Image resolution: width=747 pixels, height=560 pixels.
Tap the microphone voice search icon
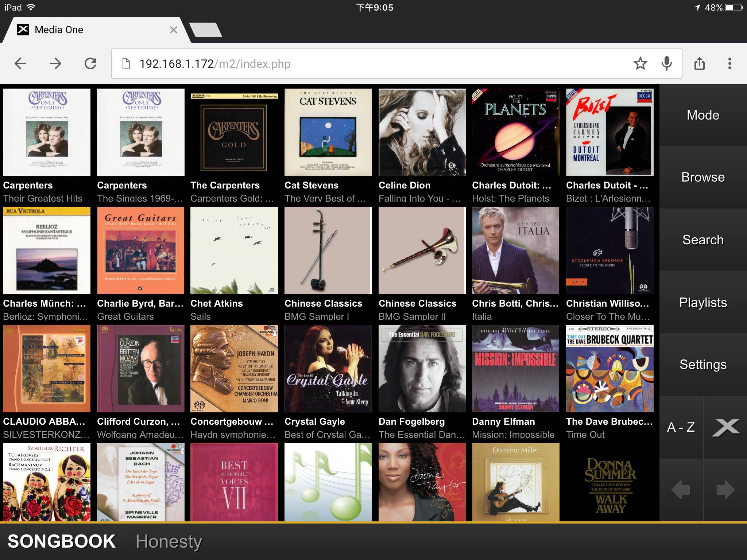(x=666, y=64)
